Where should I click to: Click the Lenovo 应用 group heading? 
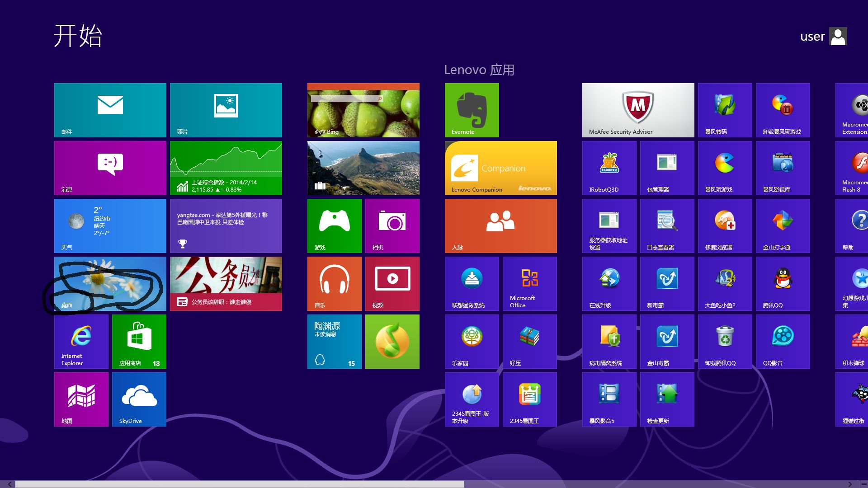coord(479,70)
